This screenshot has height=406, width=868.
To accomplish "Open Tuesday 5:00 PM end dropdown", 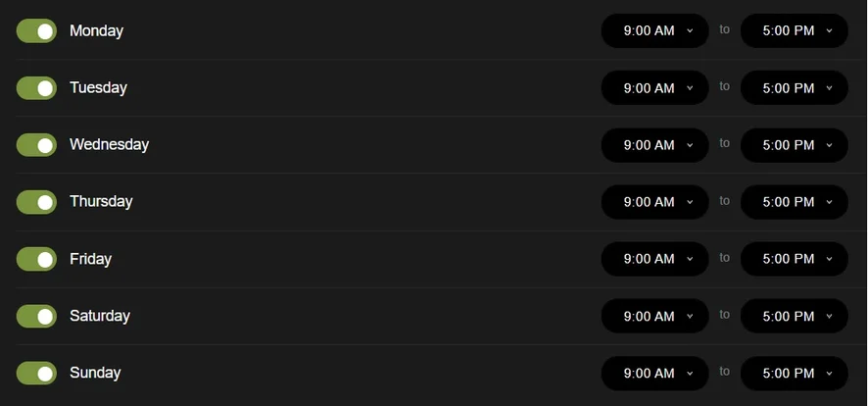I will (x=794, y=88).
